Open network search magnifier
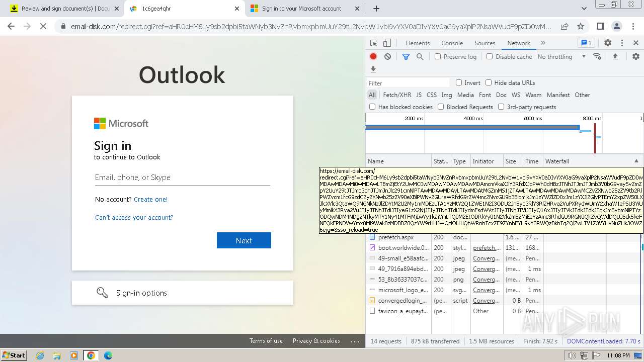644x362 pixels. (420, 57)
